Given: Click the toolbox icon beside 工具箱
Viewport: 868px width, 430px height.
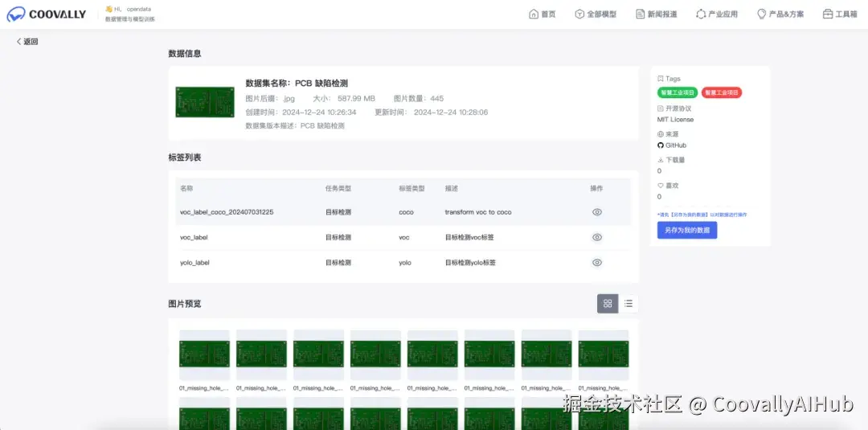Looking at the screenshot, I should 828,14.
